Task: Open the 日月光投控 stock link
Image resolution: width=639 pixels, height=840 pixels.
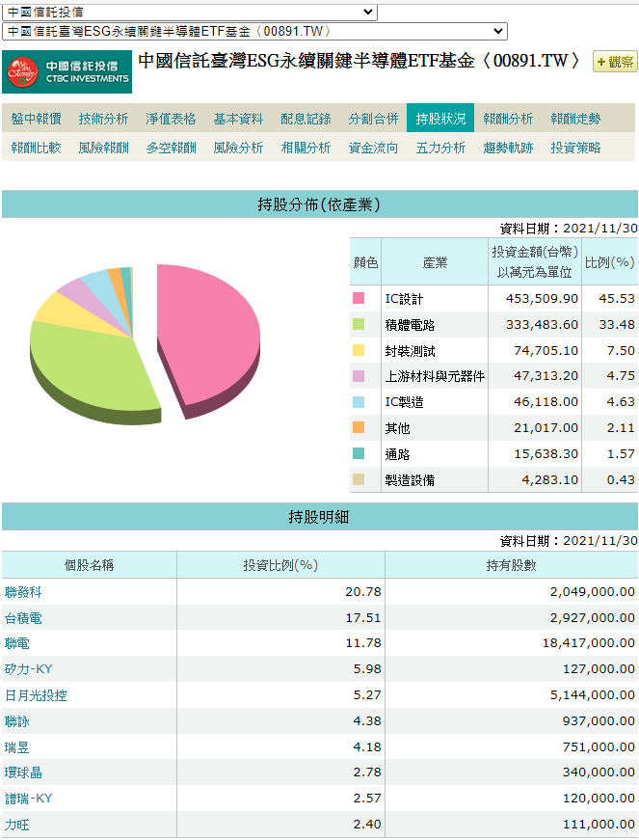Action: click(36, 695)
